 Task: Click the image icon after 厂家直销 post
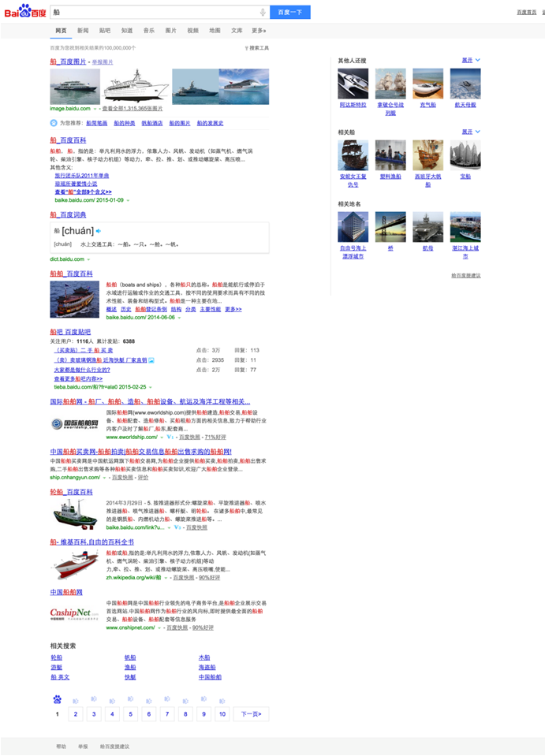pyautogui.click(x=151, y=360)
